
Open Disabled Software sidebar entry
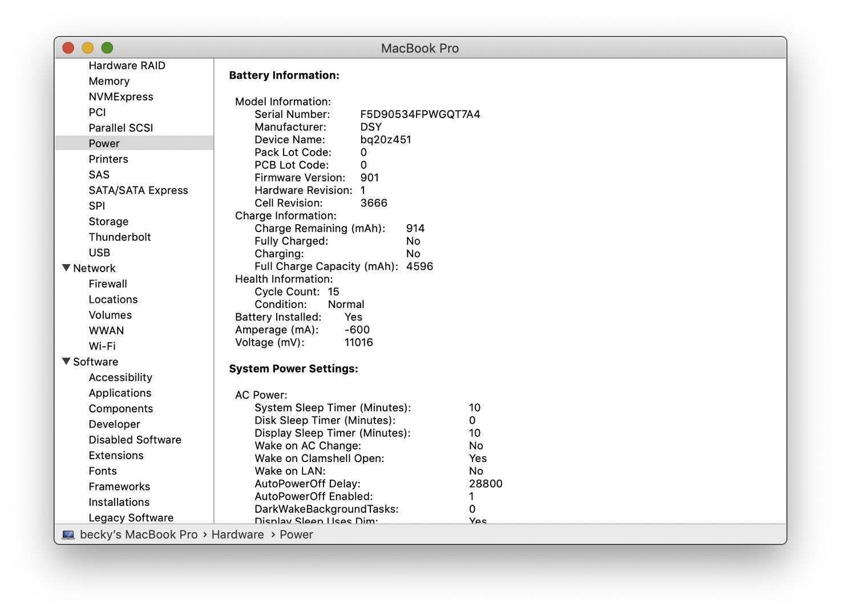(135, 440)
